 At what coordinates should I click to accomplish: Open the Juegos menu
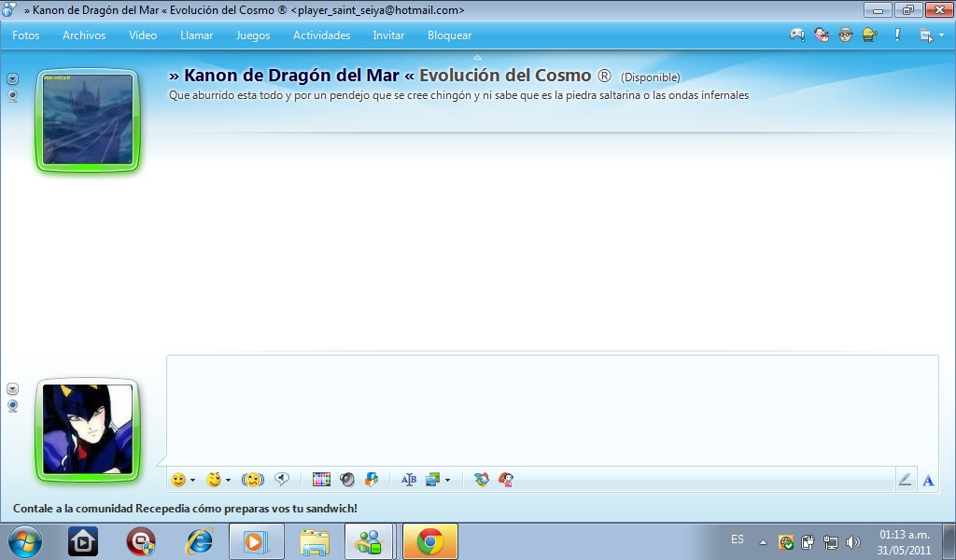253,35
